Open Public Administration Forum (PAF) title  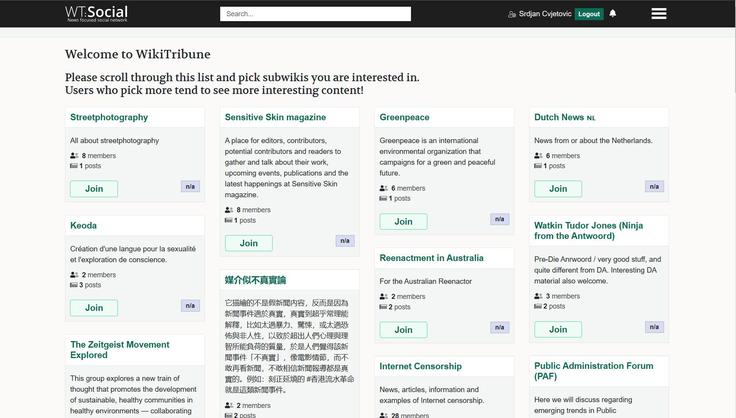click(x=594, y=371)
